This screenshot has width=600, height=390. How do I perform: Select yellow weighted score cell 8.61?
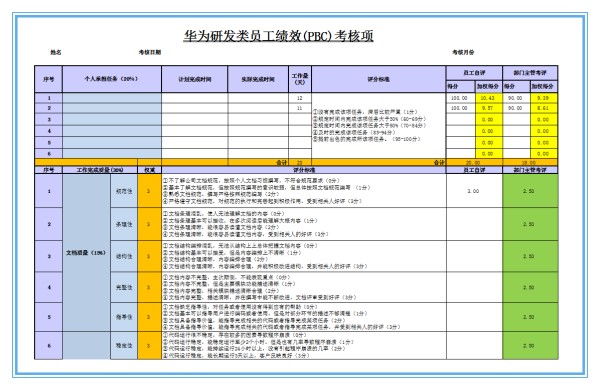pyautogui.click(x=543, y=108)
